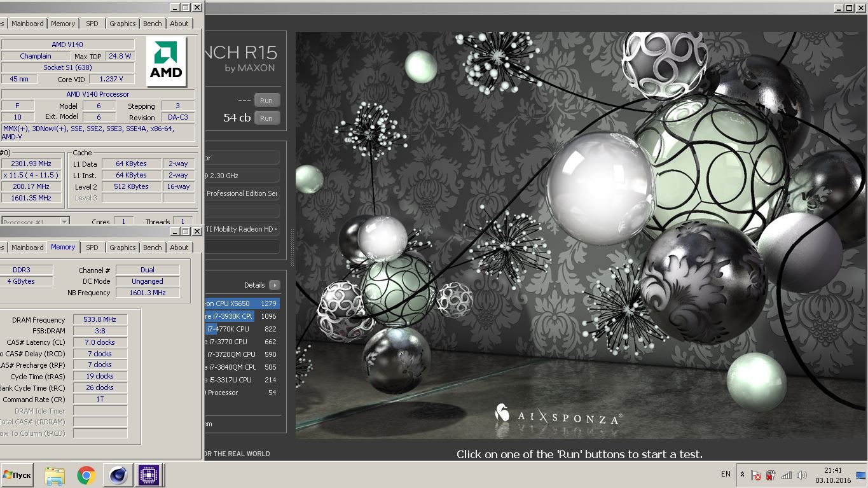Open the Processor #1 selection dropdown
Image resolution: width=868 pixels, height=488 pixels.
[36, 222]
